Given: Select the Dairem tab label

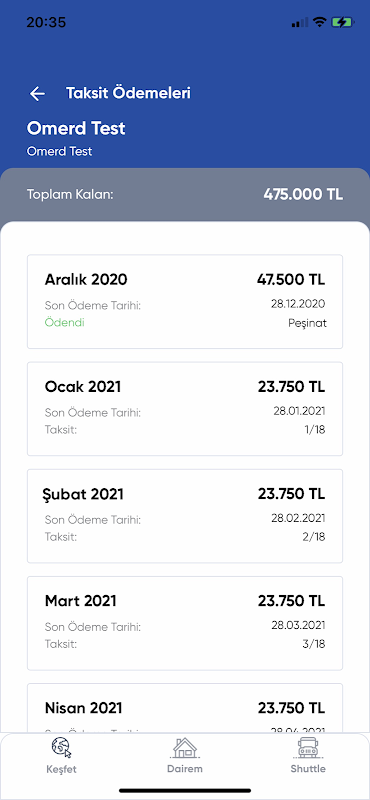Looking at the screenshot, I should coord(185,769).
